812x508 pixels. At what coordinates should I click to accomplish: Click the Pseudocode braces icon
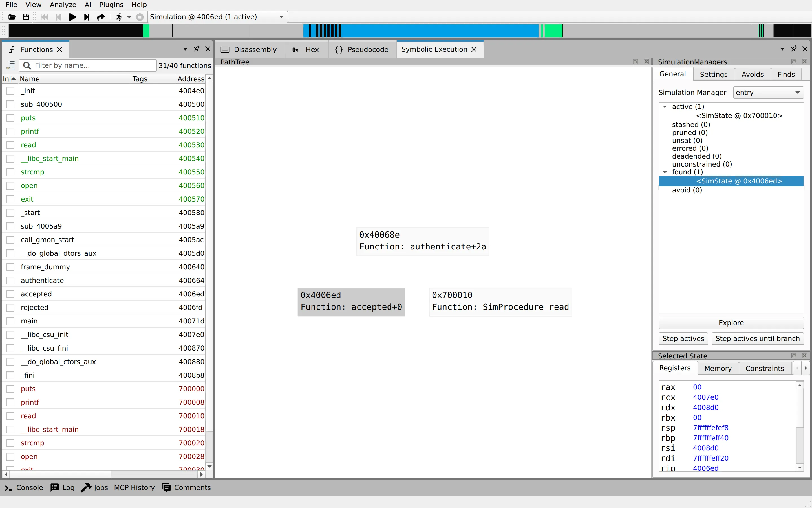tap(339, 50)
